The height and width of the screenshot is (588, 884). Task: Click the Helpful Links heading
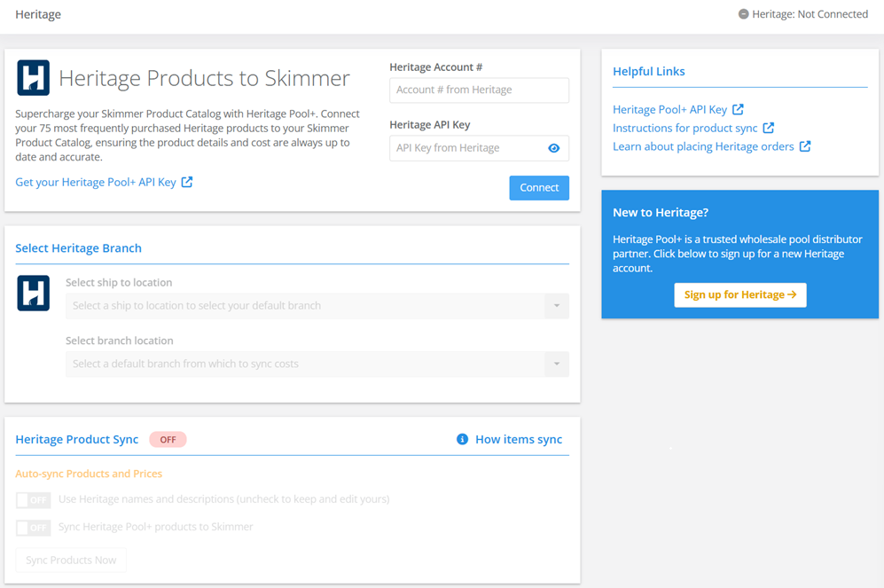coord(649,72)
